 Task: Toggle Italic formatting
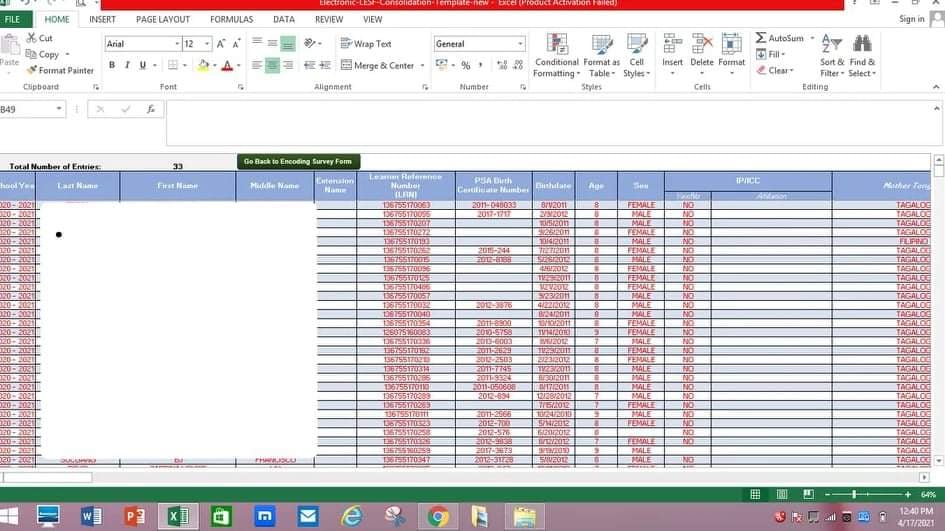[127, 65]
